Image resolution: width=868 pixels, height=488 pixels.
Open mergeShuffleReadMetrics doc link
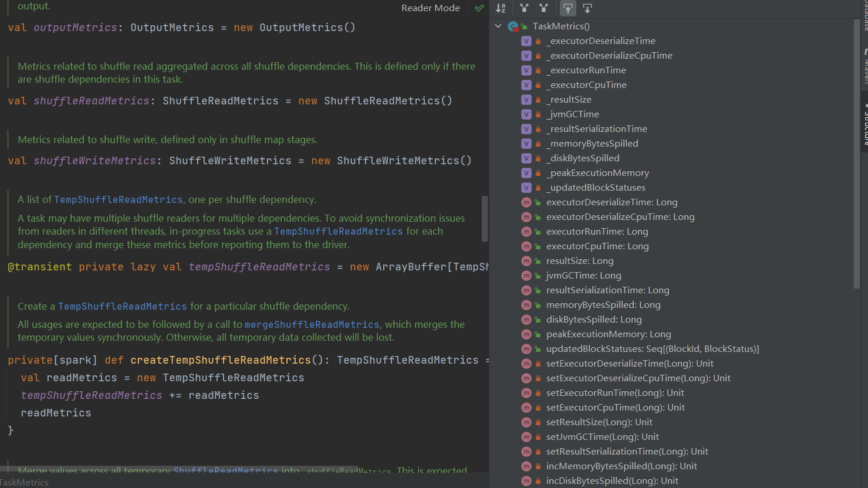[x=312, y=325]
